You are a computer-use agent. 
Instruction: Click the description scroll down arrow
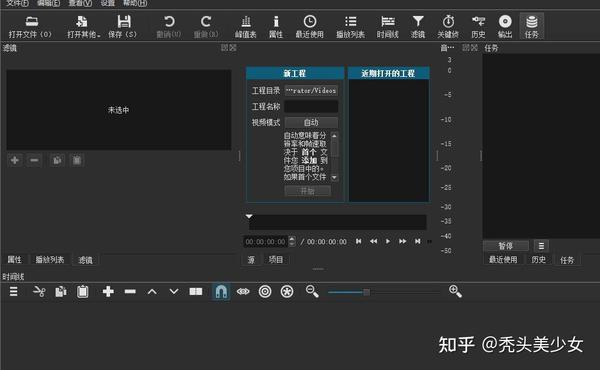tap(334, 178)
